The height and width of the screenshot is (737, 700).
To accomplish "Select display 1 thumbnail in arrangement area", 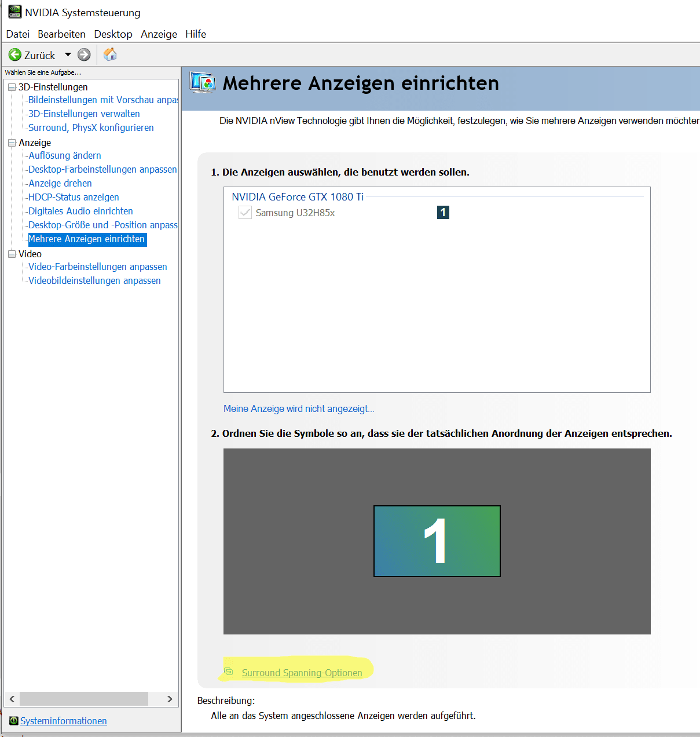I will click(x=437, y=541).
